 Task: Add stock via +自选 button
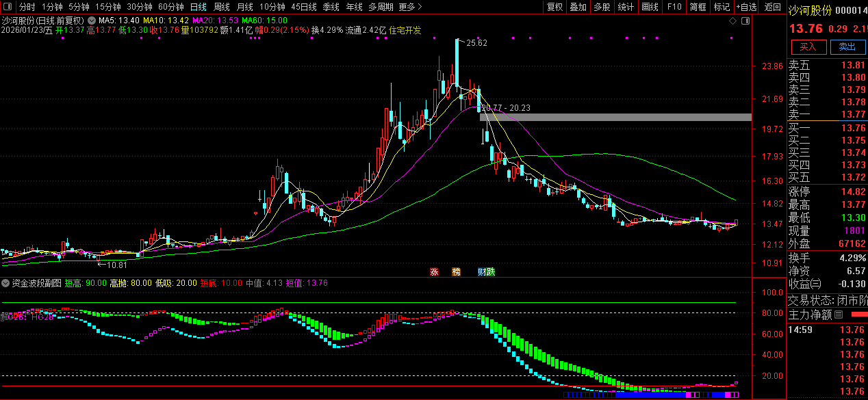point(746,7)
